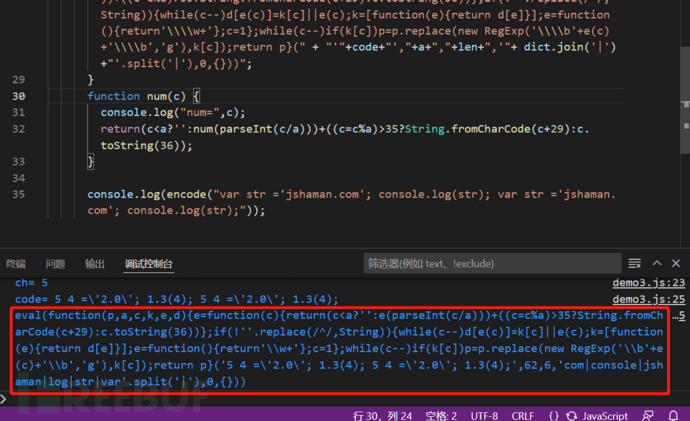690x421 pixels.
Task: Click the editor vertical scrollbar
Action: coord(685,101)
